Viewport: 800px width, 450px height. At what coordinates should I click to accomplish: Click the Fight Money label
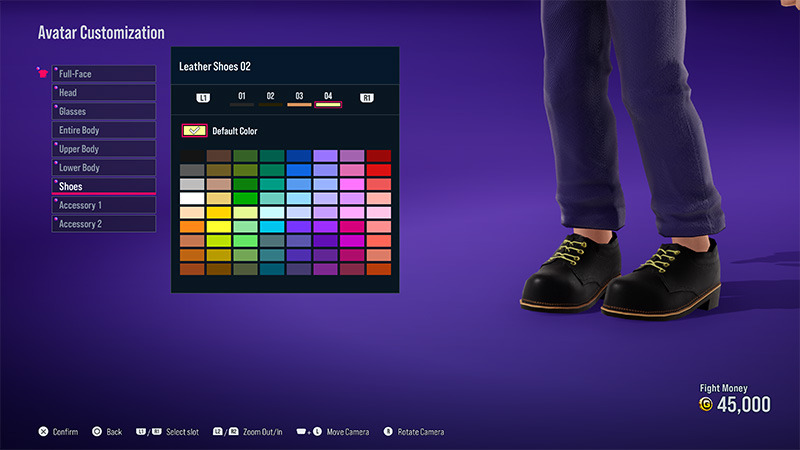(723, 388)
